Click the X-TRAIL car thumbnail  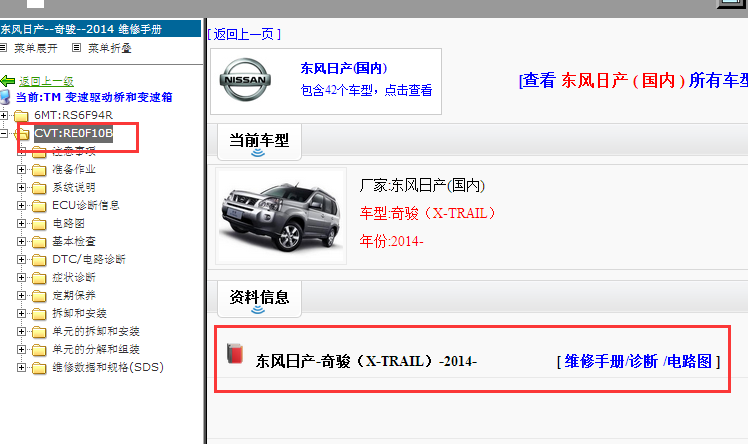pyautogui.click(x=281, y=216)
